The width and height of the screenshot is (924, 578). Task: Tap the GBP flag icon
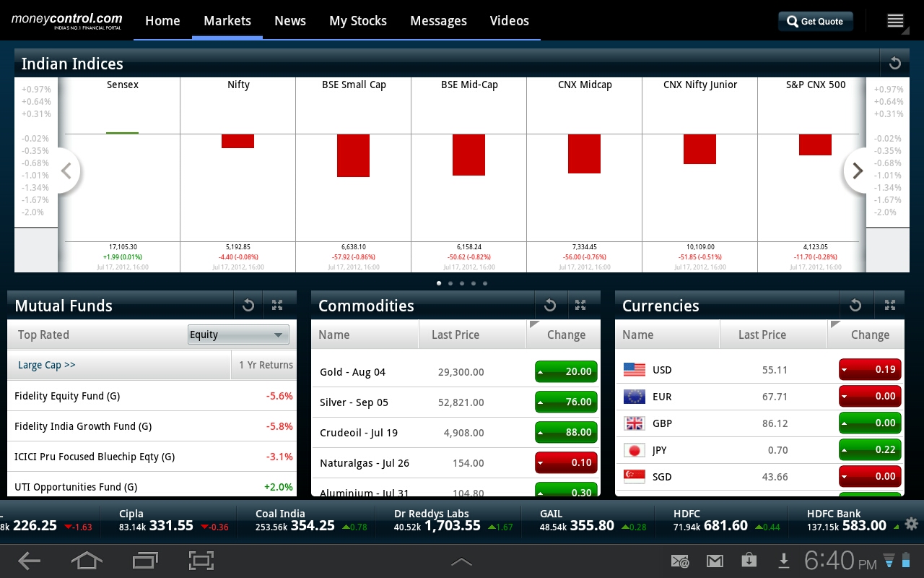pyautogui.click(x=634, y=423)
